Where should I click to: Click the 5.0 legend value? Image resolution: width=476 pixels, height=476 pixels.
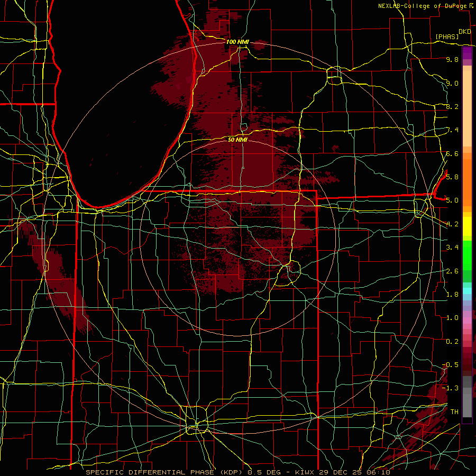point(452,200)
